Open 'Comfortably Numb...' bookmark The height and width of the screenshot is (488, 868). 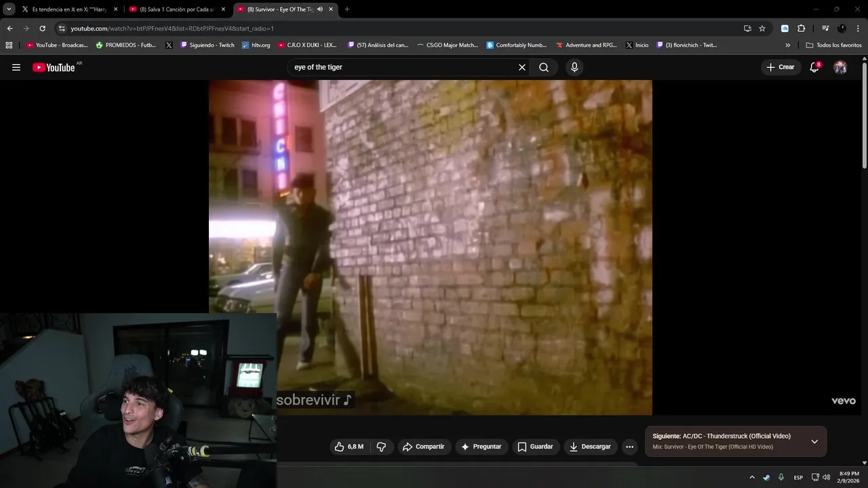click(516, 45)
